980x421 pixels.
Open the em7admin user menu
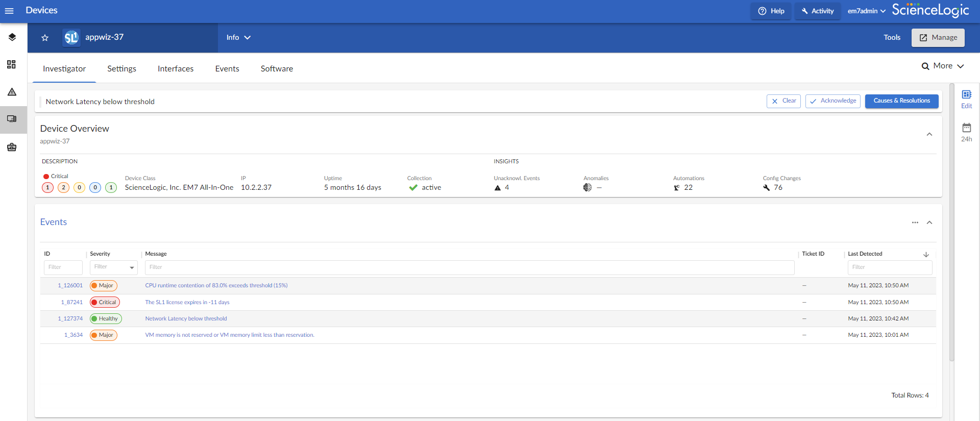(x=866, y=11)
